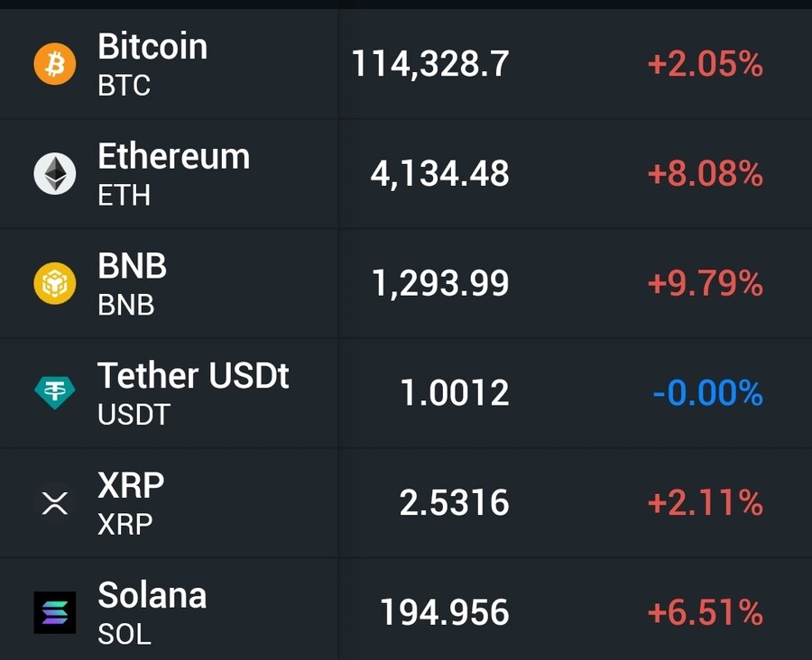Image resolution: width=812 pixels, height=660 pixels.
Task: Click the Solana logo icon
Action: click(55, 612)
